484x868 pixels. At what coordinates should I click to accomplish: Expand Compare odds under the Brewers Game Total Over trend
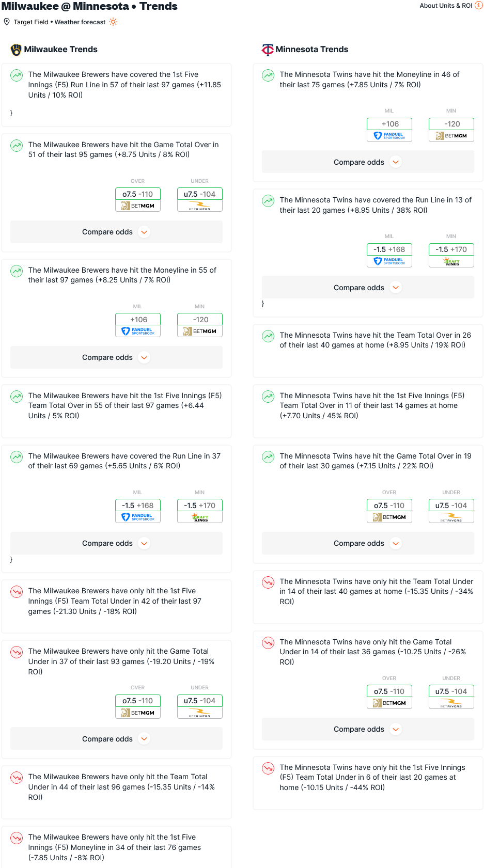[116, 232]
